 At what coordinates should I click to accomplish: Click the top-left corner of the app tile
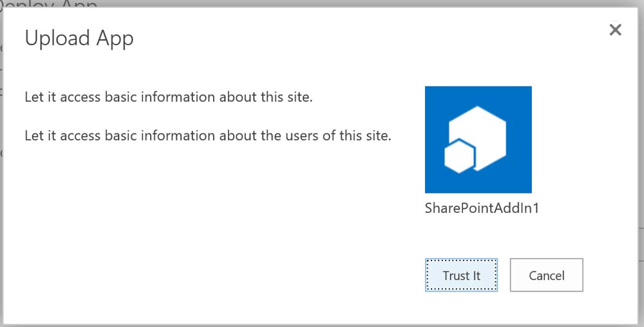pyautogui.click(x=428, y=90)
